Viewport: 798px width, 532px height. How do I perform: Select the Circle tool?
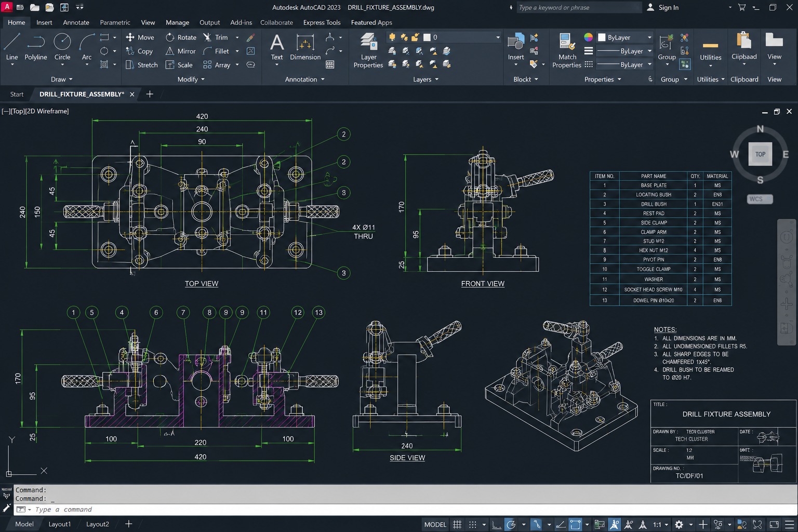tap(62, 47)
